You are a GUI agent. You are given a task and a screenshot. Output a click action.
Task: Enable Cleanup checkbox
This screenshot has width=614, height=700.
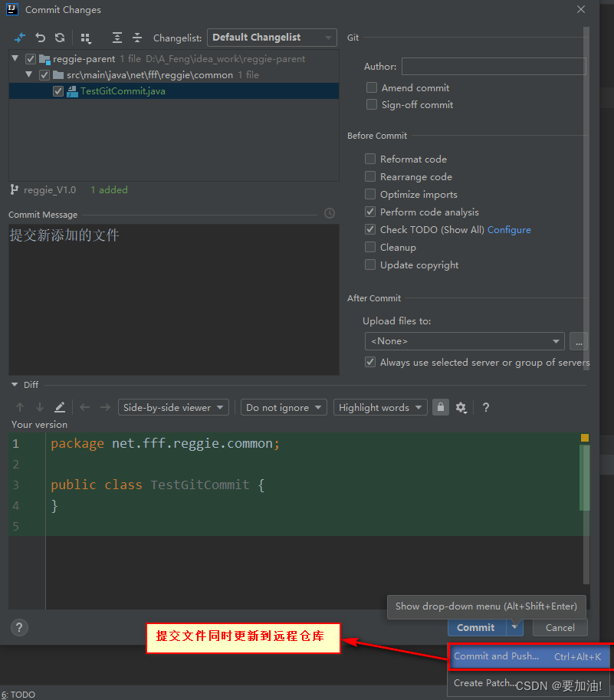(370, 247)
